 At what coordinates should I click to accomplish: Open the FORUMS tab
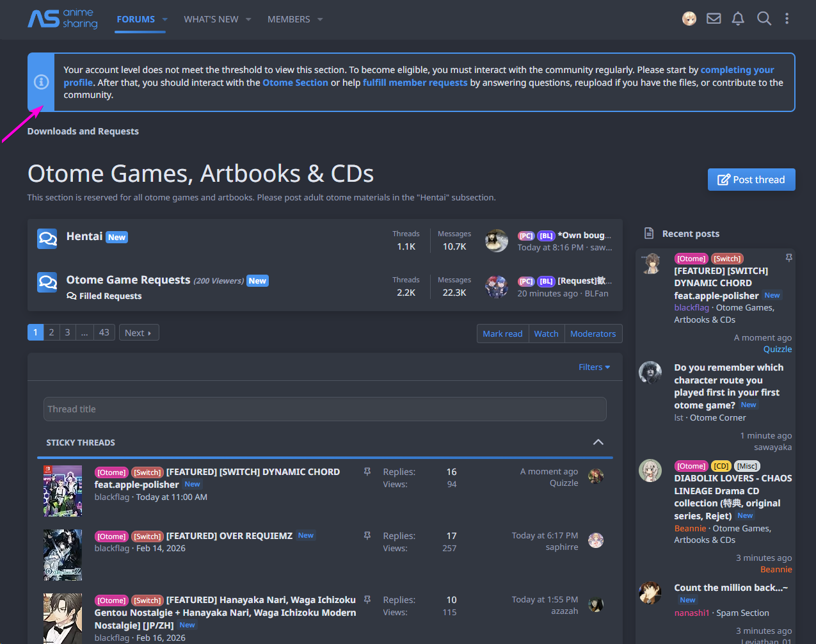point(136,19)
